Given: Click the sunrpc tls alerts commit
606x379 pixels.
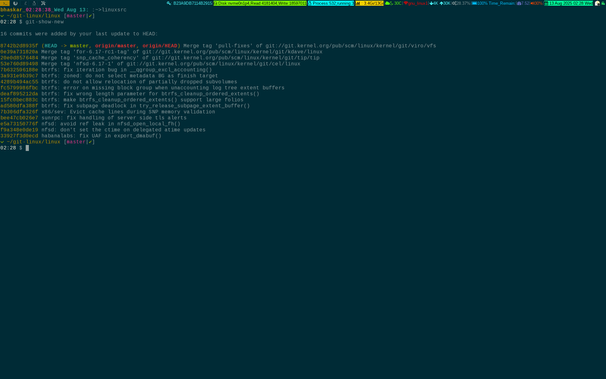Looking at the screenshot, I should click(93, 118).
